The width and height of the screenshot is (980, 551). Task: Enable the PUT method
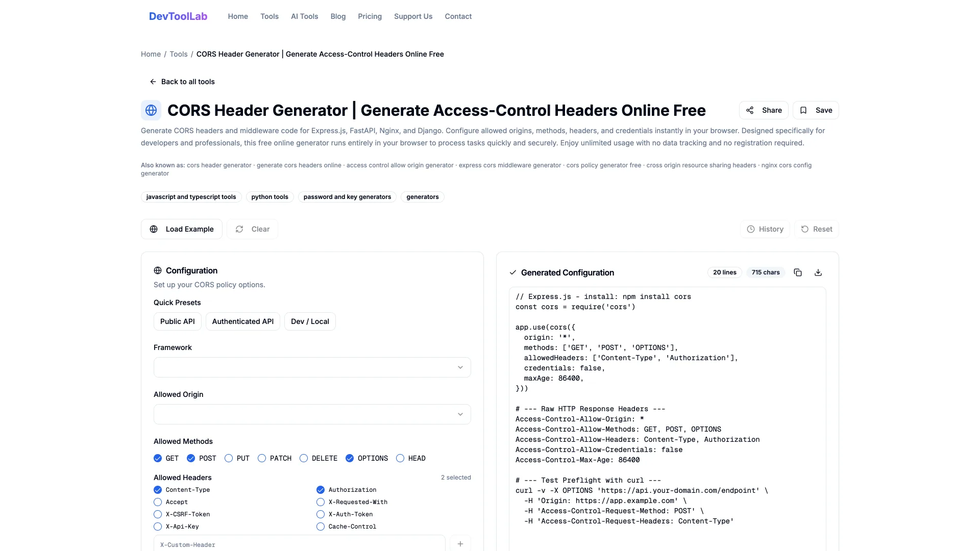[x=229, y=458]
